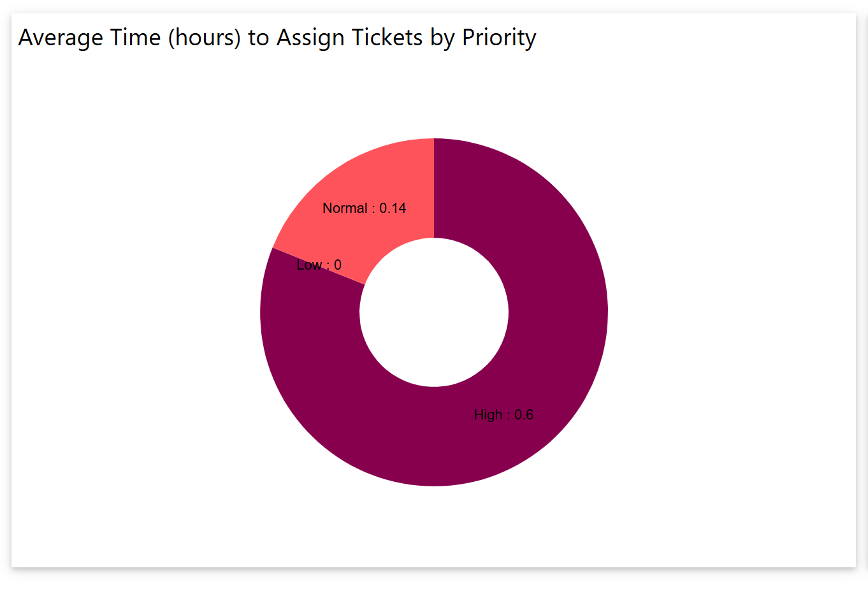Click the word "Time" in the title
This screenshot has width=868, height=589.
click(x=135, y=38)
